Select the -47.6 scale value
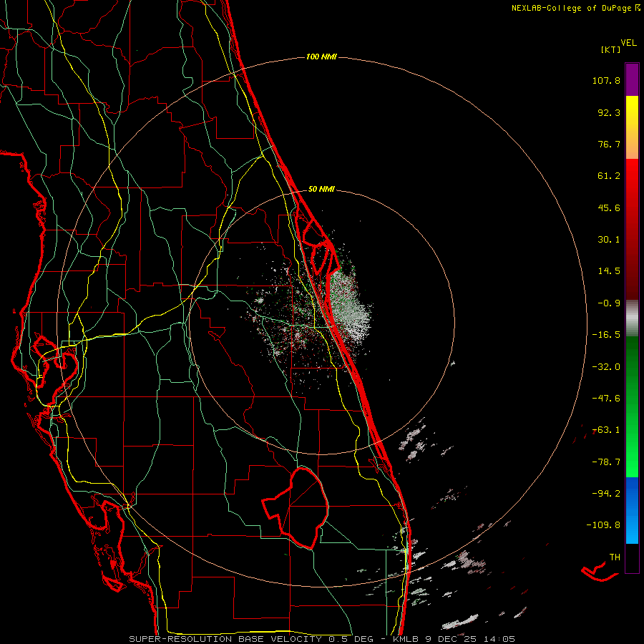Image resolution: width=644 pixels, height=644 pixels. coord(606,399)
